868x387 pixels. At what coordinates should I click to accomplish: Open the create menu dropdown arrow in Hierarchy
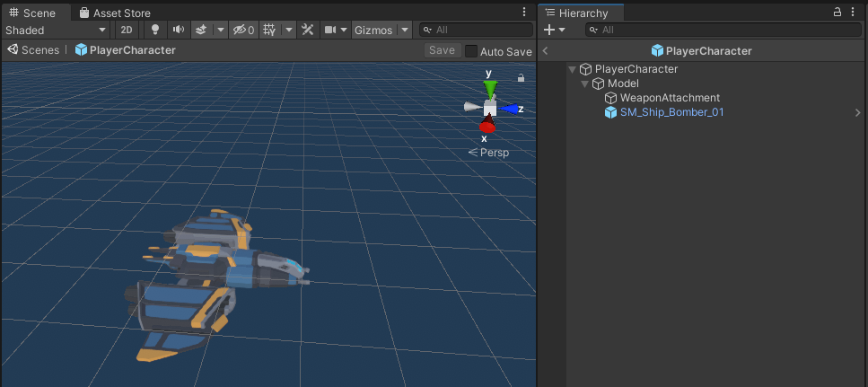click(x=562, y=30)
